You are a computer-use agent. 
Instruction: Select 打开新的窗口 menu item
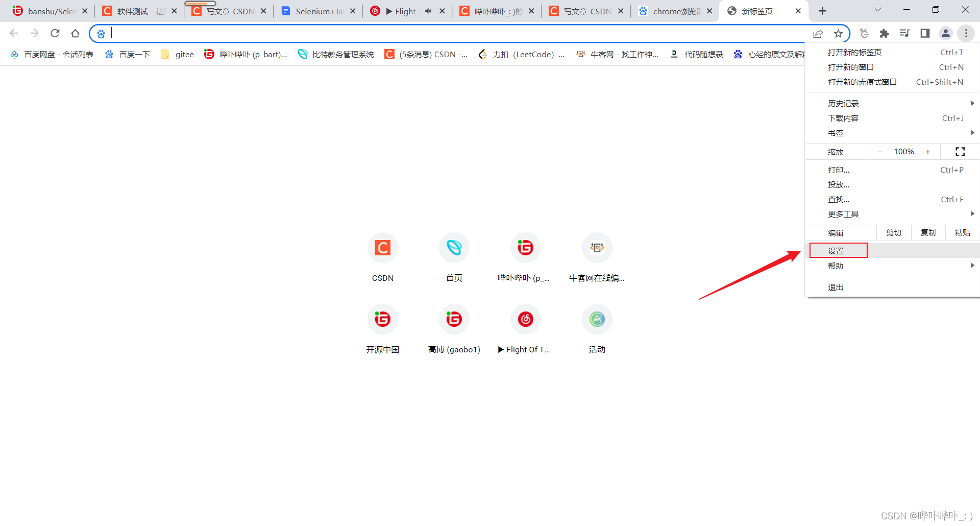[892, 67]
